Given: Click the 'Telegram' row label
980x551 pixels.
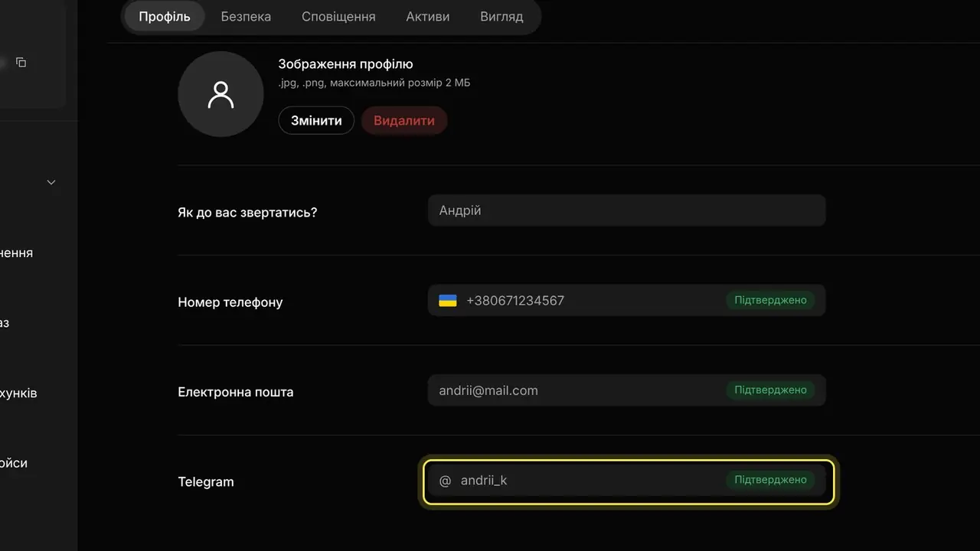Looking at the screenshot, I should (206, 482).
